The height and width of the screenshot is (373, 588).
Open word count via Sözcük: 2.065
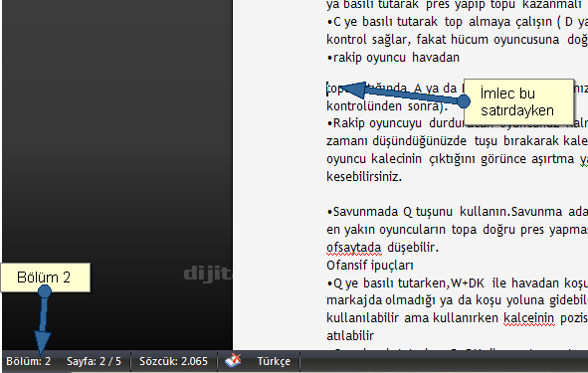tap(173, 361)
